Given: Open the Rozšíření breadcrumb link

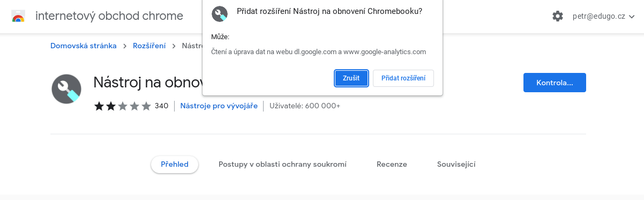Looking at the screenshot, I should [149, 46].
